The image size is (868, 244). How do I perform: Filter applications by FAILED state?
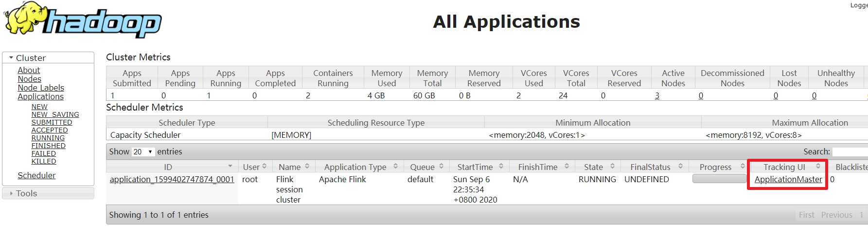click(43, 153)
